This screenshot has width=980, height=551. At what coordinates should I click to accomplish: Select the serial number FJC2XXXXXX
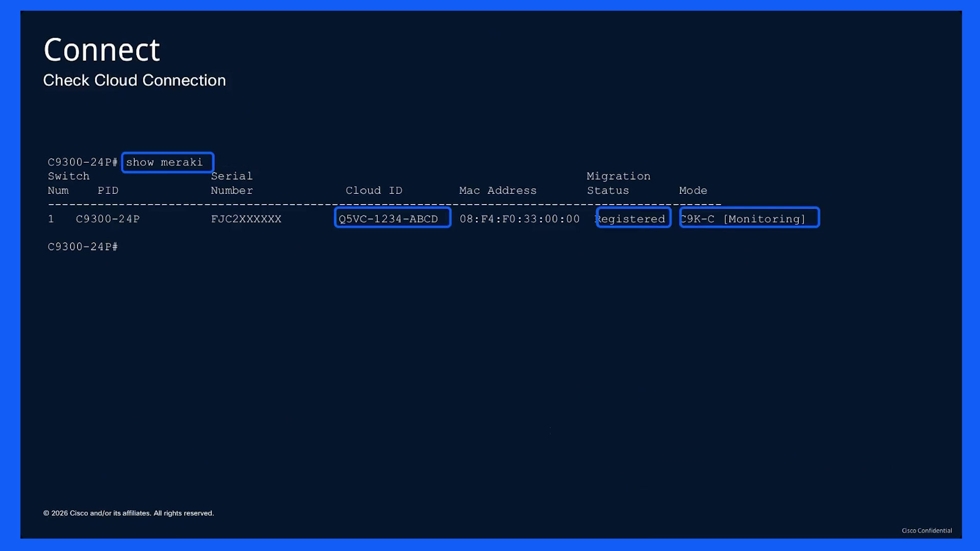click(246, 219)
